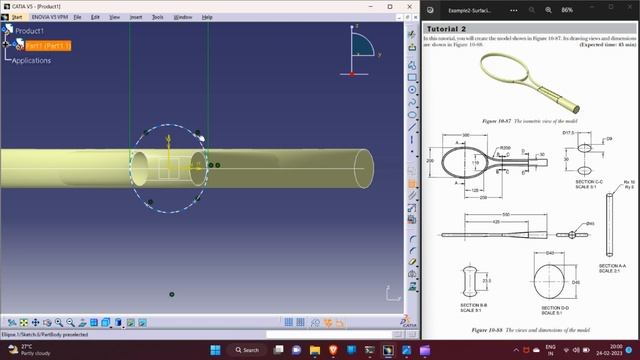Select the Axis sketch tool
640x360 pixels.
click(x=412, y=140)
